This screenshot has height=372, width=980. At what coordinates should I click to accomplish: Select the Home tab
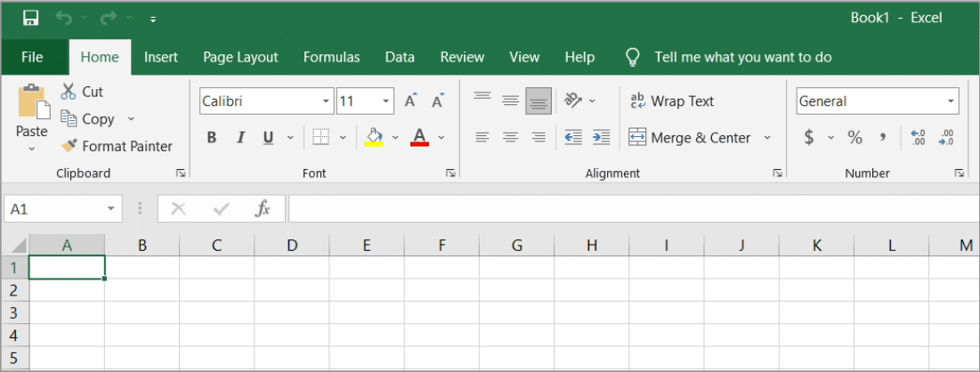pos(100,57)
